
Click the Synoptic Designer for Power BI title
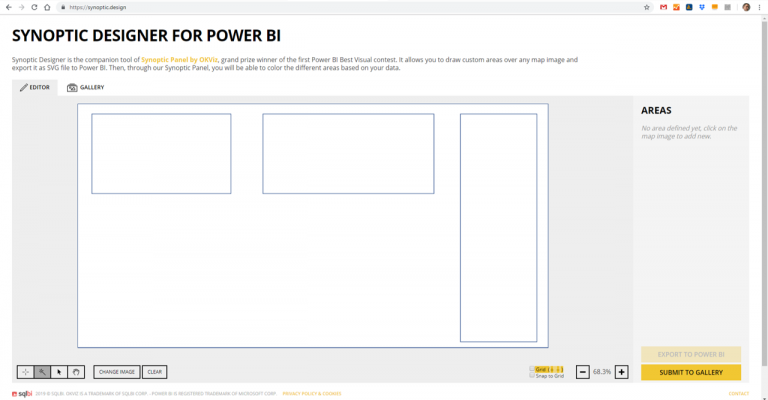click(146, 36)
